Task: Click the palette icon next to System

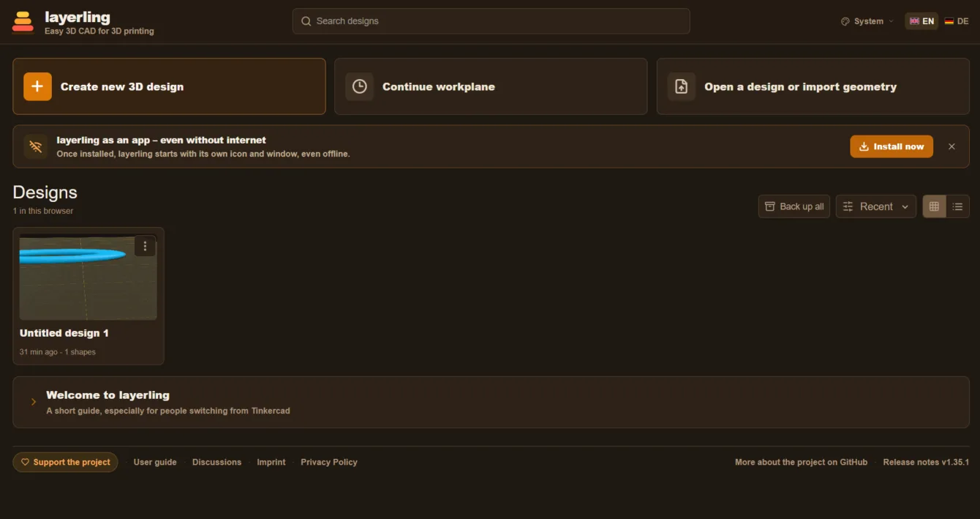Action: pos(845,21)
